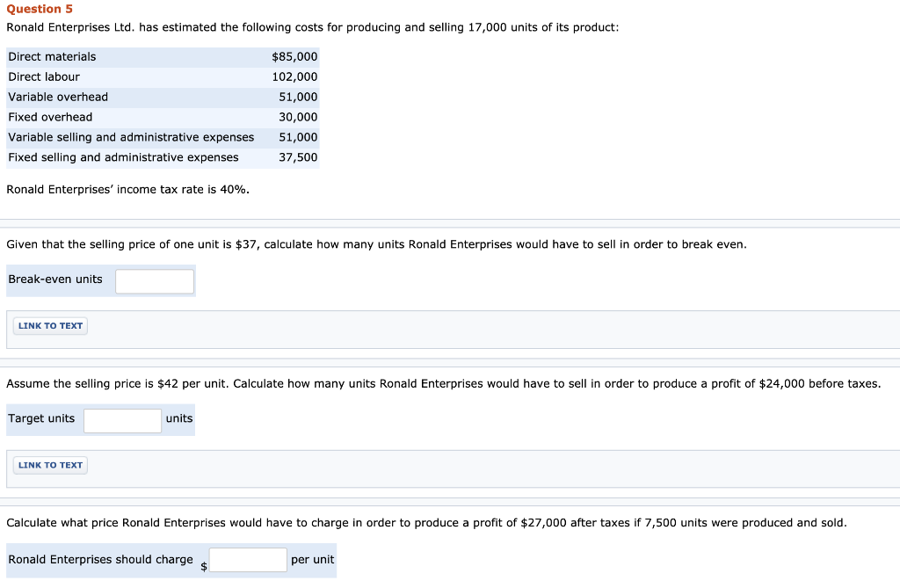
Task: Open LINK TO TEXT below Target units
Action: point(50,465)
